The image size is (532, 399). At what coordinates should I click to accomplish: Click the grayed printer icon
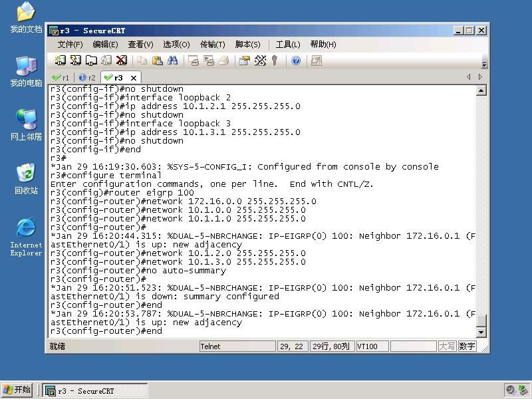[x=224, y=61]
